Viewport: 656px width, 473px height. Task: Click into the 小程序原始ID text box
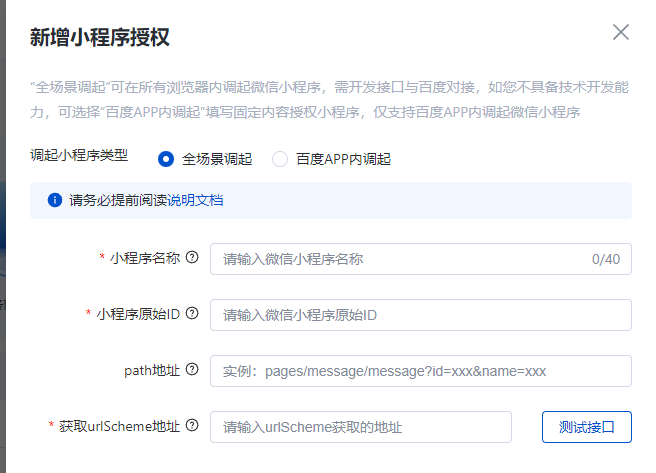tap(421, 315)
